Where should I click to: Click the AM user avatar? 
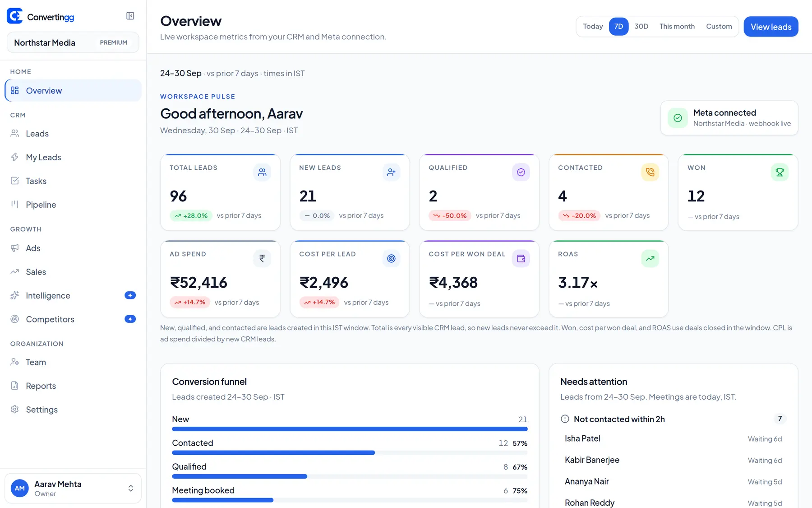(20, 488)
